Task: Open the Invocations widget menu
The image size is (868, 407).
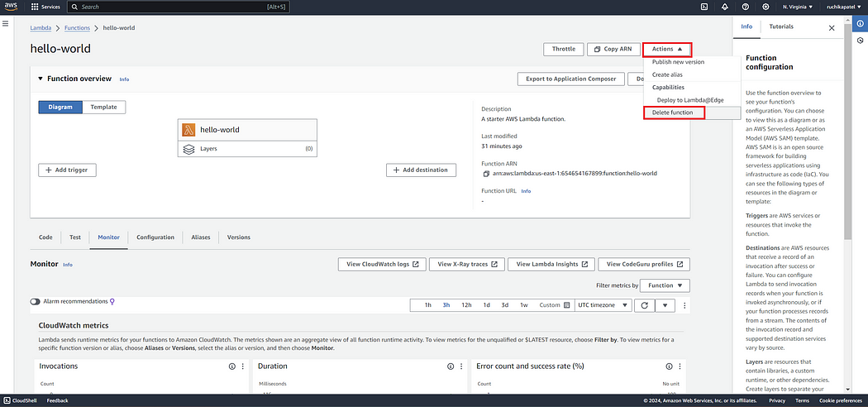Action: 242,366
